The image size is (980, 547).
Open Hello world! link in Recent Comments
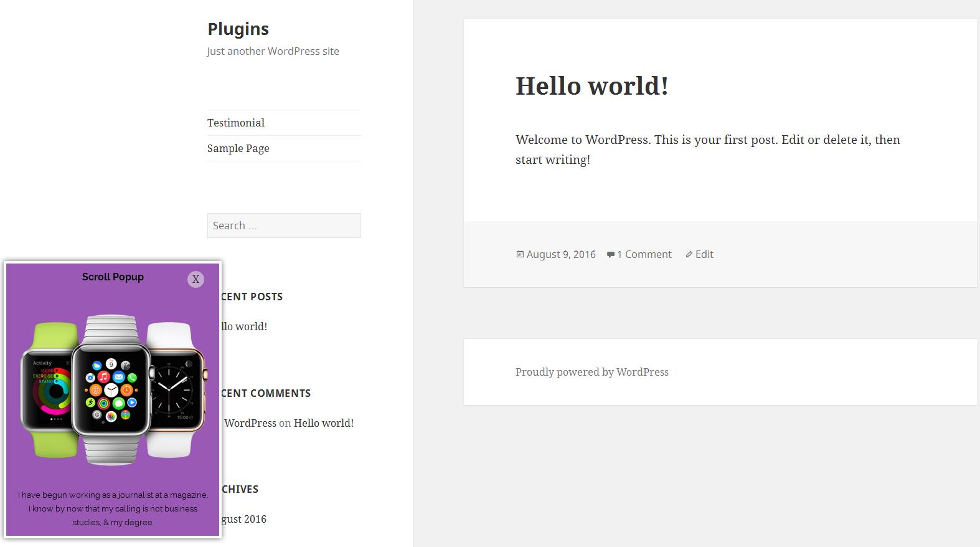[324, 423]
